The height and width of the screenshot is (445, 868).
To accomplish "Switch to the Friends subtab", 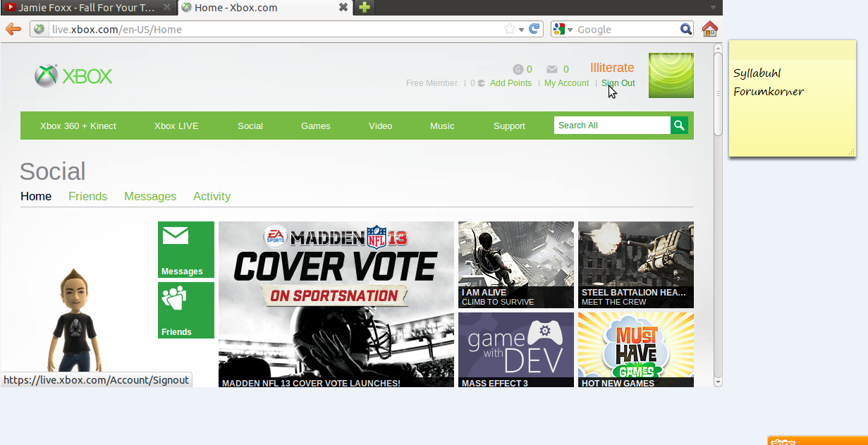I will point(88,196).
